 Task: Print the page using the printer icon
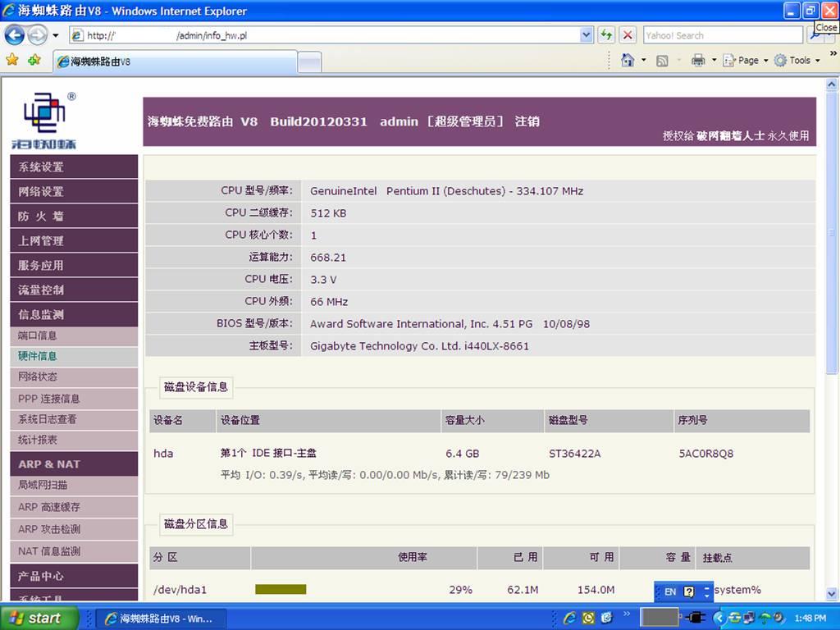click(x=697, y=60)
